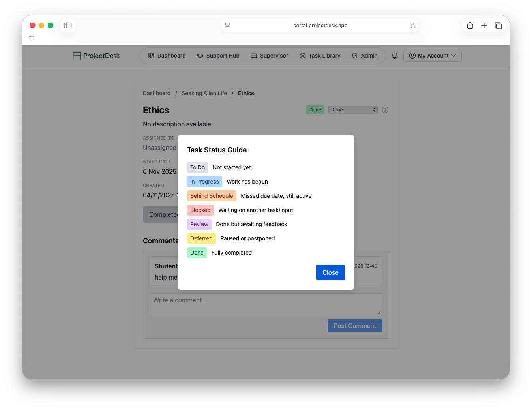Toggle the Safari sidebar icon
The width and height of the screenshot is (532, 409).
(x=67, y=25)
